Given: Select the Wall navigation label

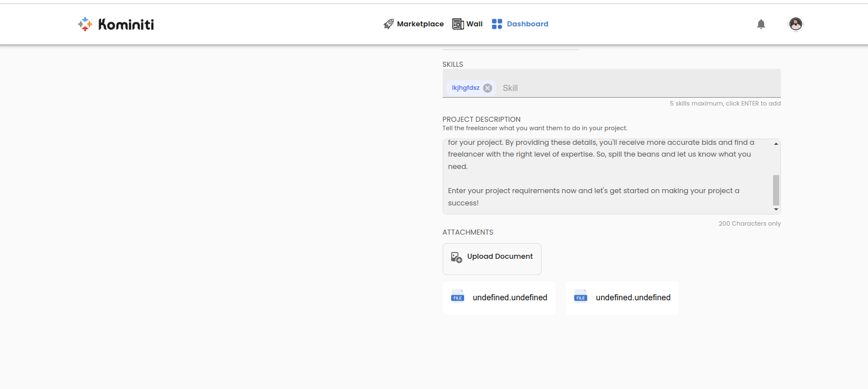Looking at the screenshot, I should click(x=474, y=24).
